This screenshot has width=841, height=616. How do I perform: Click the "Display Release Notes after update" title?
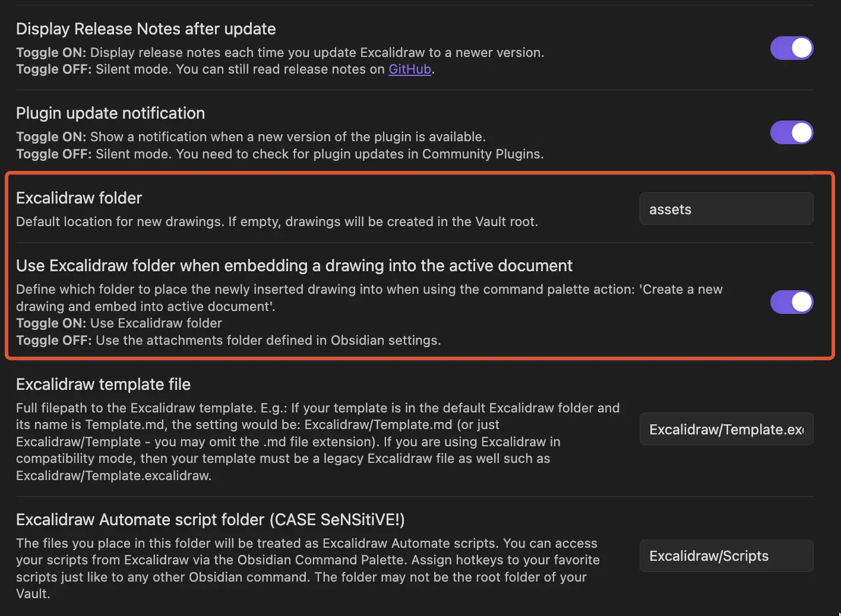146,28
